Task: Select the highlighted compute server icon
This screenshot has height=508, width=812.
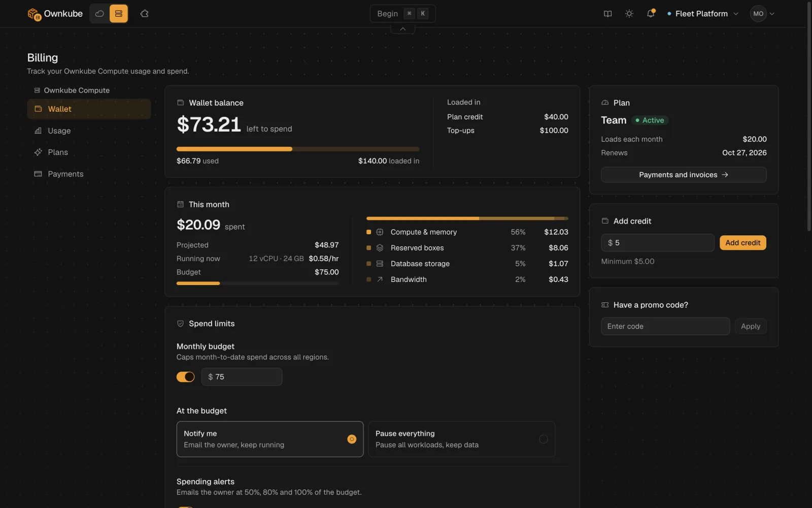Action: pos(119,14)
